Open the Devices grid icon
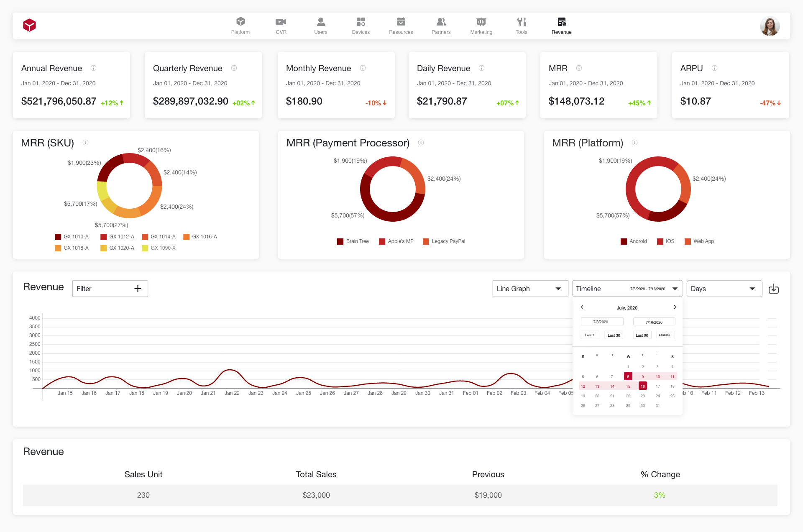This screenshot has height=532, width=803. pos(361,22)
